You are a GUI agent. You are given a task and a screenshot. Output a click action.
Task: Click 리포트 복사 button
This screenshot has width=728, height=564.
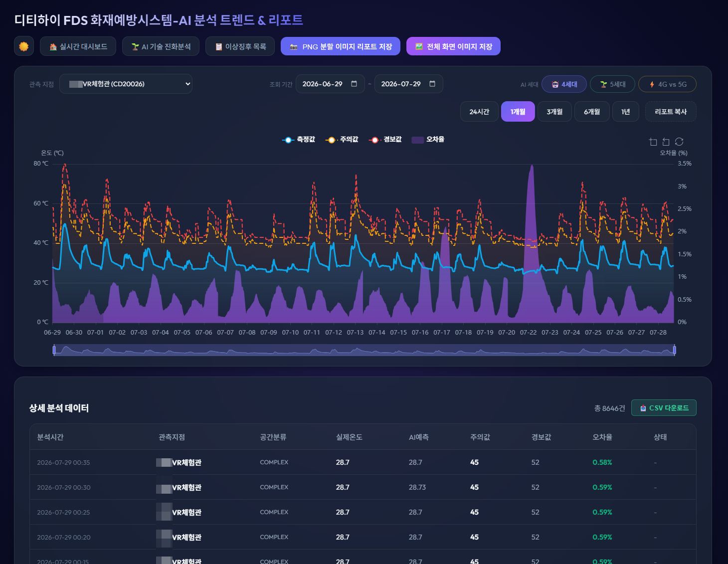(671, 112)
